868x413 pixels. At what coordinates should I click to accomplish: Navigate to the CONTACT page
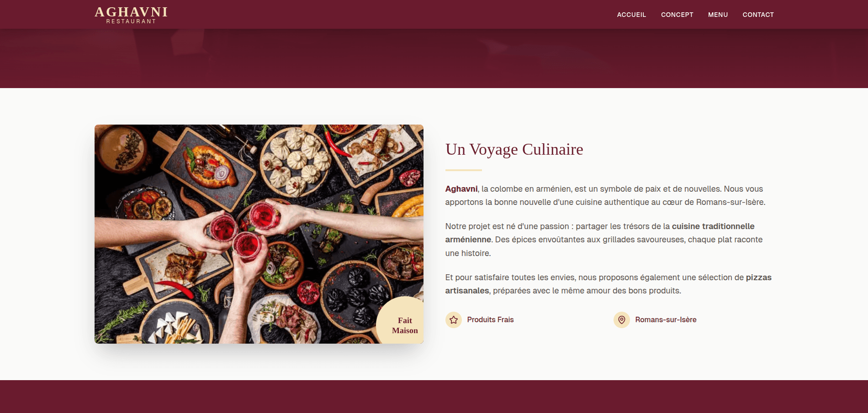(x=758, y=15)
